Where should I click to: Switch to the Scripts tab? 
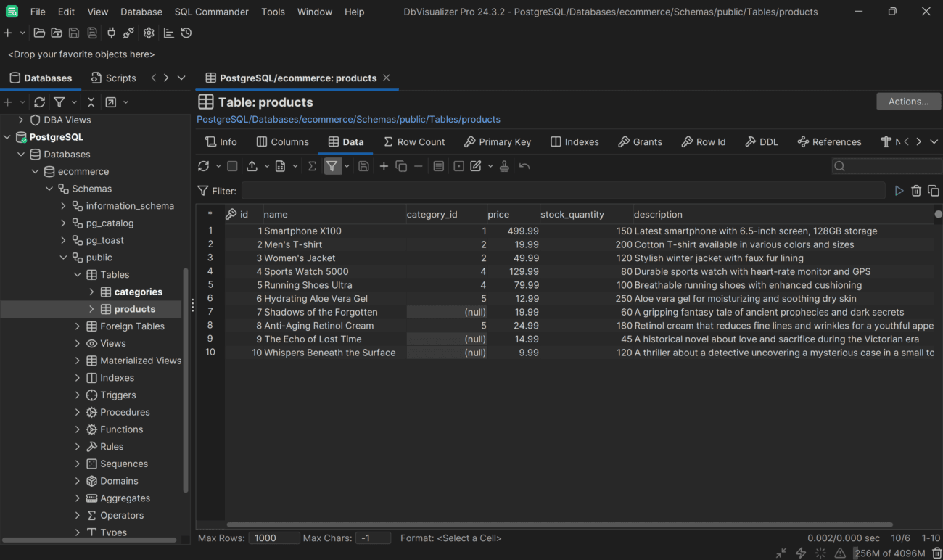(113, 78)
